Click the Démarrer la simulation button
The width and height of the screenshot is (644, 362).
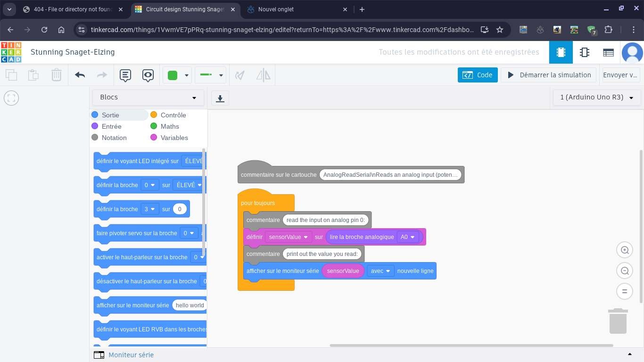(x=548, y=75)
